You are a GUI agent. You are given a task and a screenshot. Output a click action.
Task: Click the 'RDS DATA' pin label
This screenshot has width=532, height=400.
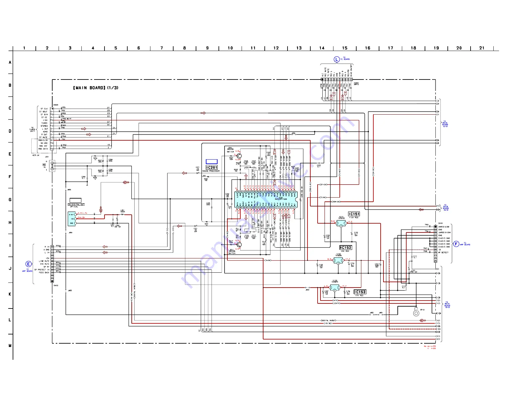[x=43, y=149]
